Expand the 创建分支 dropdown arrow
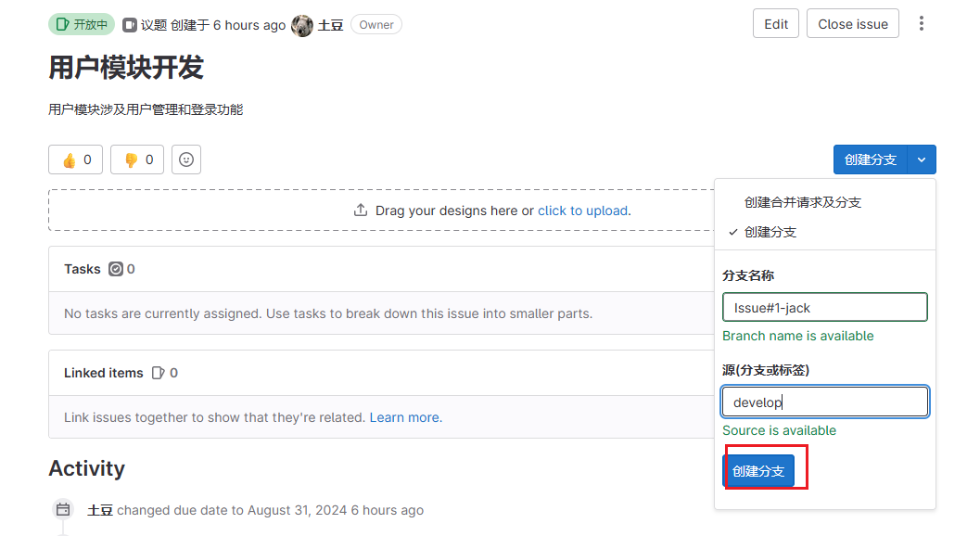980x536 pixels. point(922,160)
